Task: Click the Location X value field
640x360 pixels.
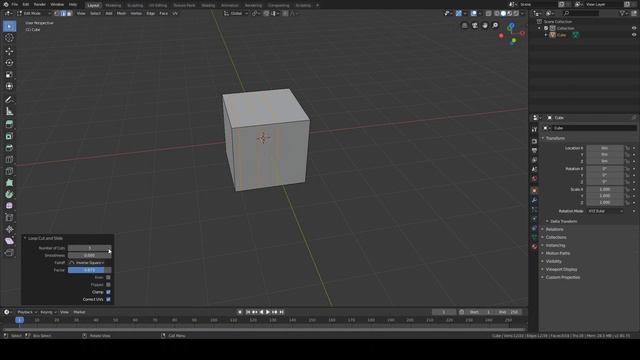Action: [605, 148]
